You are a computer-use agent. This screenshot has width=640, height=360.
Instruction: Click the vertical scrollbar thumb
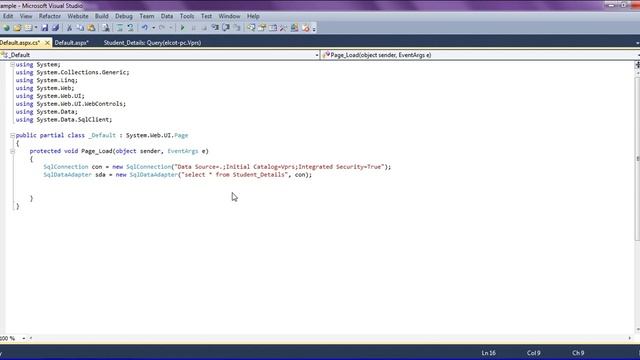(x=637, y=159)
